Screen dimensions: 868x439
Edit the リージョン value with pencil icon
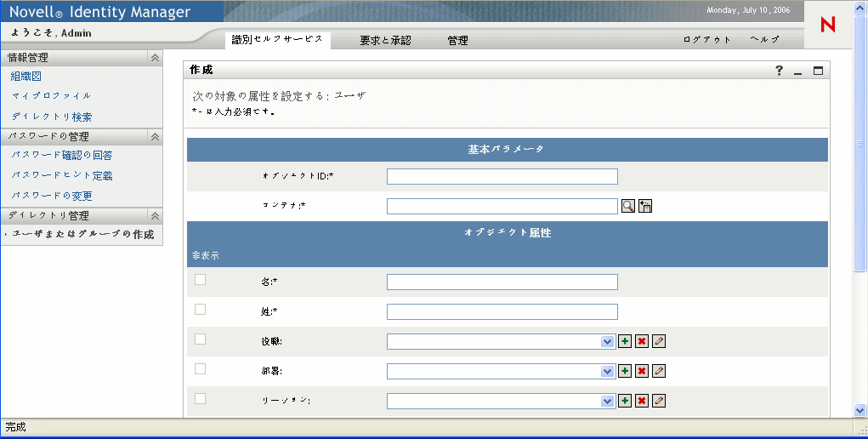click(x=659, y=401)
